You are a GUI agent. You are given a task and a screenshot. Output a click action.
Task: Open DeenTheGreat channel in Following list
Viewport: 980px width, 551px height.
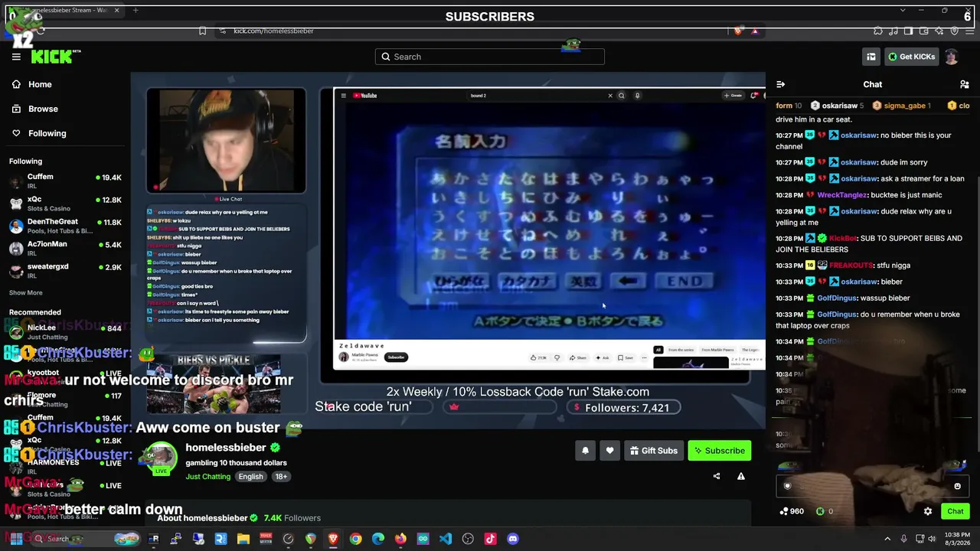click(64, 226)
